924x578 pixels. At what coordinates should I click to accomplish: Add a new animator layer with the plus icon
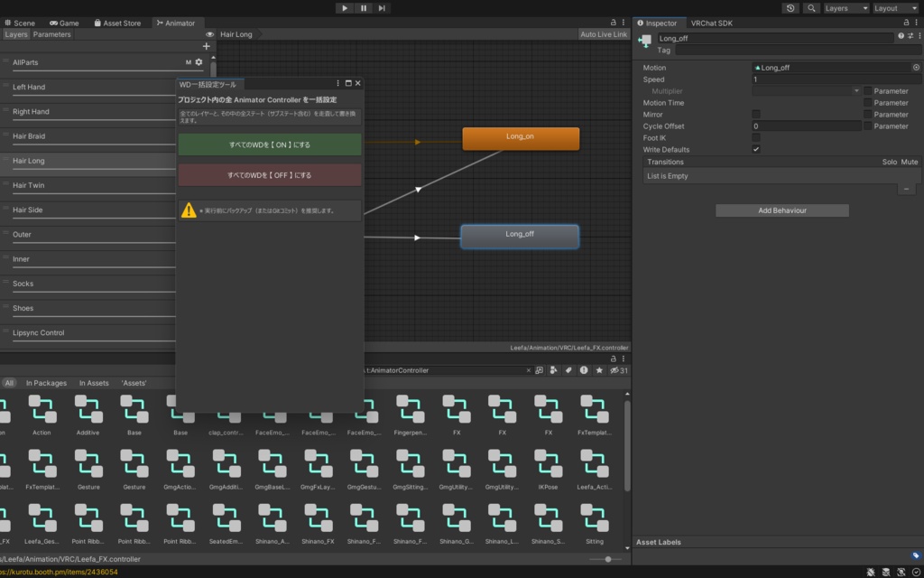pyautogui.click(x=206, y=46)
